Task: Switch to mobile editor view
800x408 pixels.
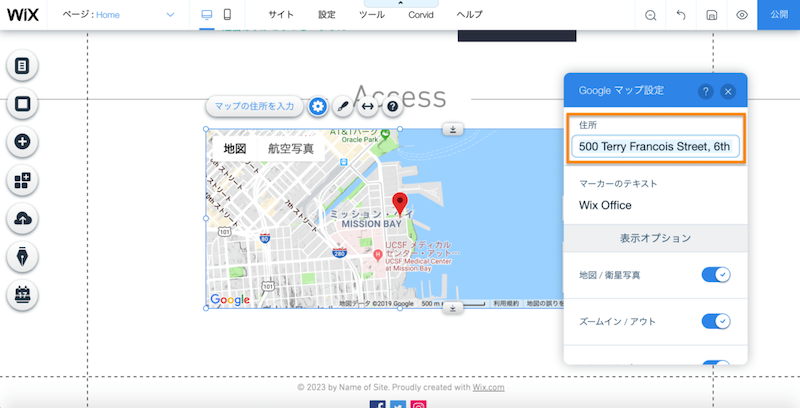Action: 228,15
